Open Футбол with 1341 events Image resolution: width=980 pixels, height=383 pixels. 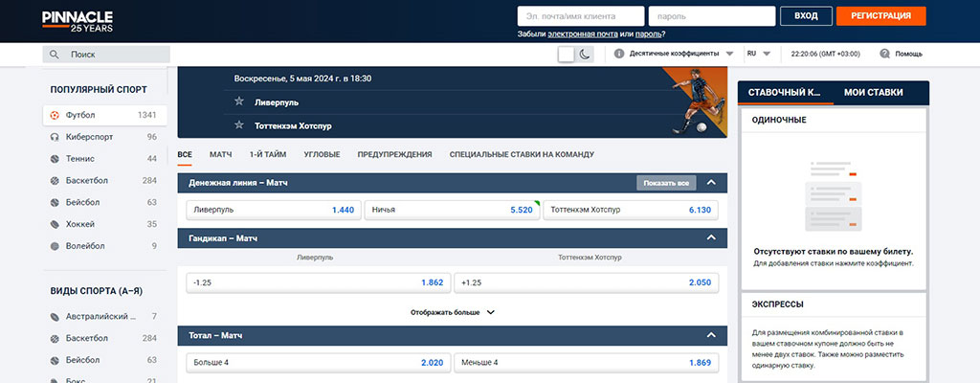tap(105, 115)
